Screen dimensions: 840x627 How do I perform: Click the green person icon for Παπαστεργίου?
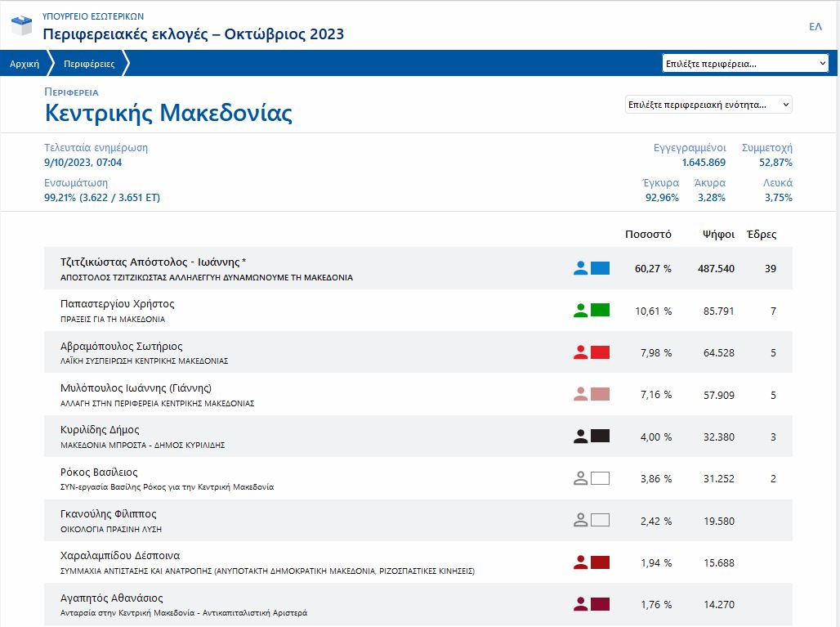[x=580, y=311]
